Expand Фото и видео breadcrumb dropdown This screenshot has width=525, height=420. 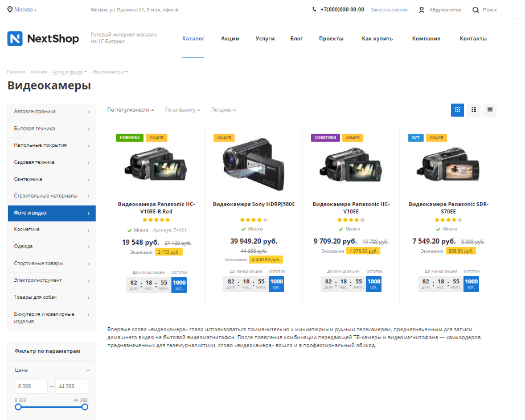tap(85, 72)
